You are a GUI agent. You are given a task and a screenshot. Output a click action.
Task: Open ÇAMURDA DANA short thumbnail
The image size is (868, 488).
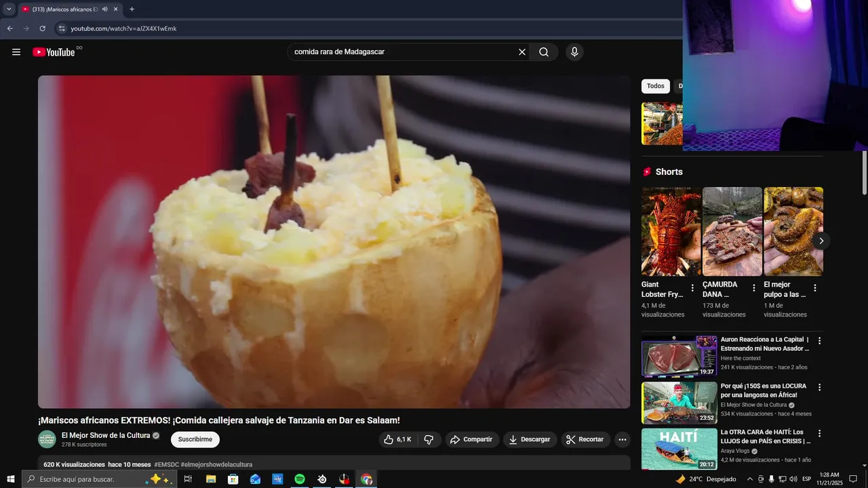pyautogui.click(x=732, y=231)
